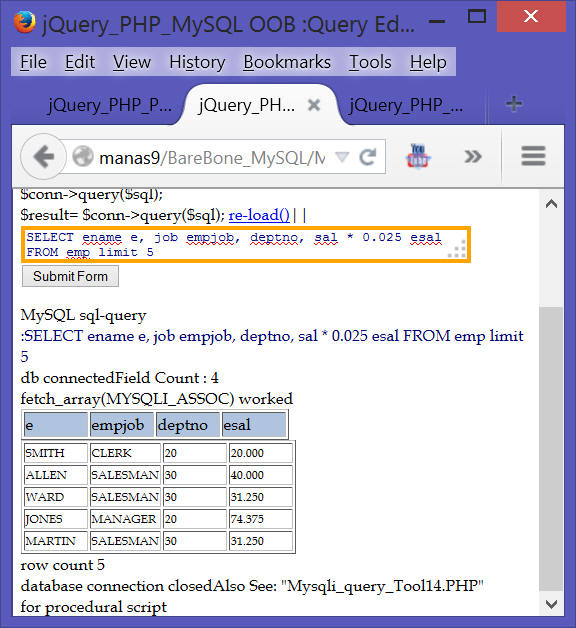The image size is (576, 628).
Task: Click the address bar URL text
Action: point(212,158)
